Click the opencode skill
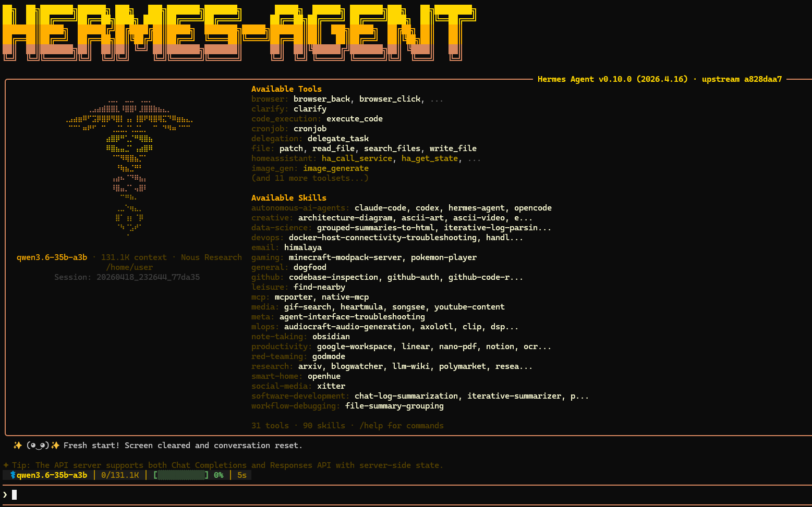The width and height of the screenshot is (812, 507). point(533,208)
